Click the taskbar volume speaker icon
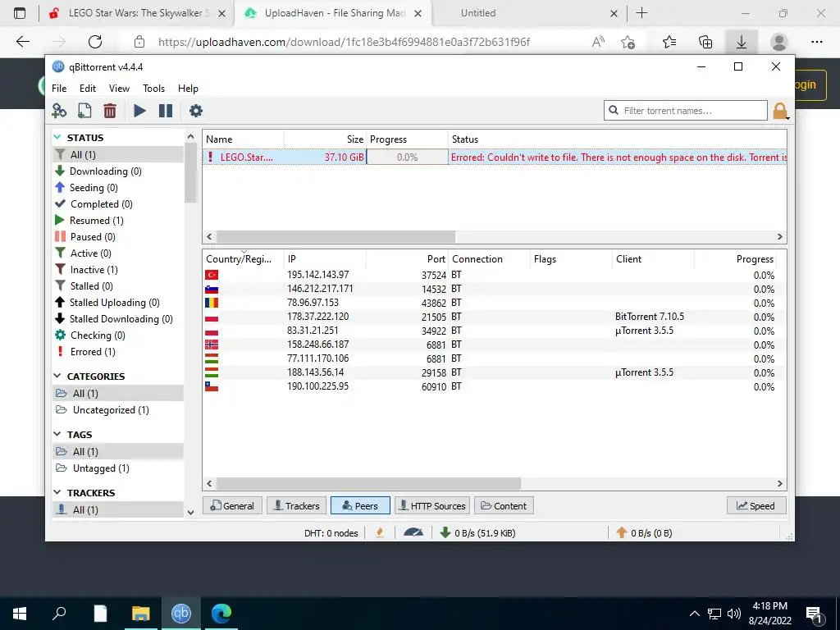The height and width of the screenshot is (630, 840). [x=734, y=614]
